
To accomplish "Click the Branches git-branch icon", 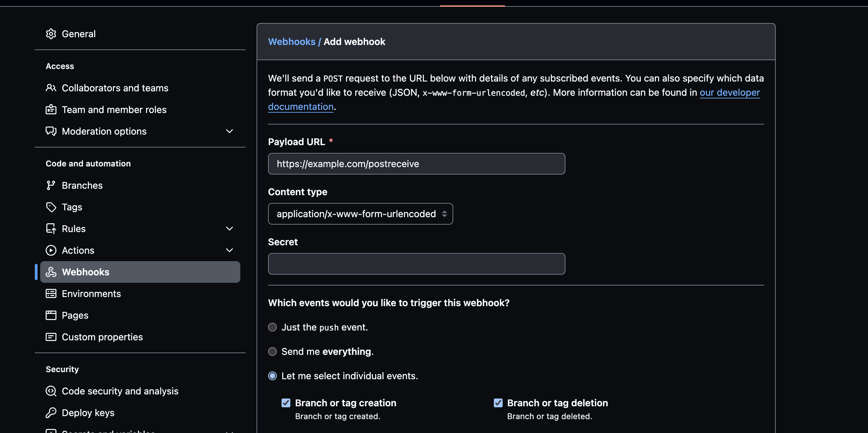I will (51, 185).
